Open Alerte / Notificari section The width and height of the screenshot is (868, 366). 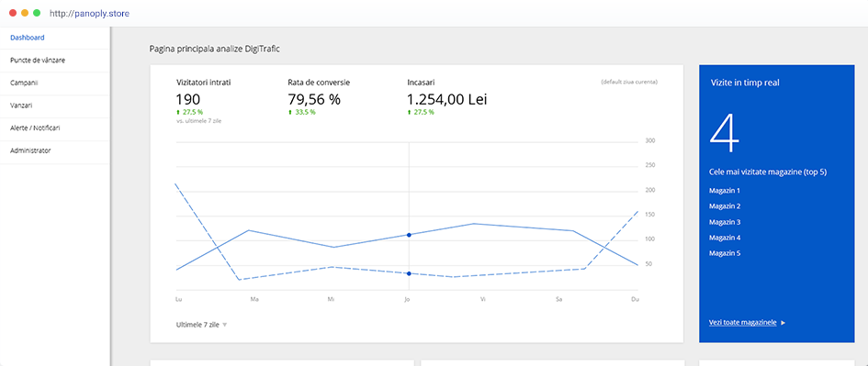[35, 128]
